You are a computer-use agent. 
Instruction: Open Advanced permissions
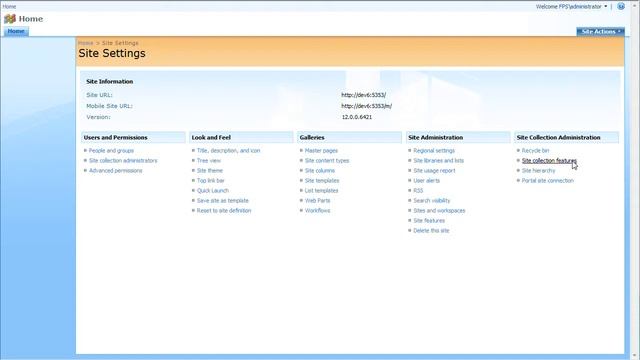[x=116, y=171]
